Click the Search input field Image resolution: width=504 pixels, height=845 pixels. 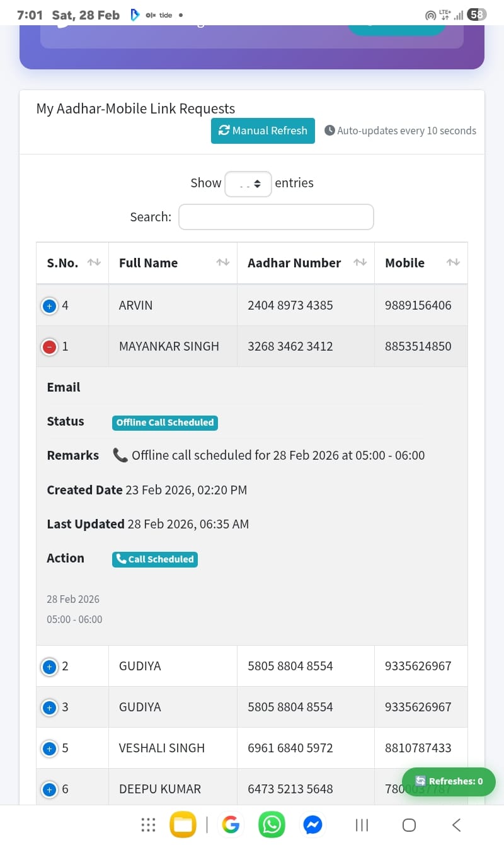point(276,217)
